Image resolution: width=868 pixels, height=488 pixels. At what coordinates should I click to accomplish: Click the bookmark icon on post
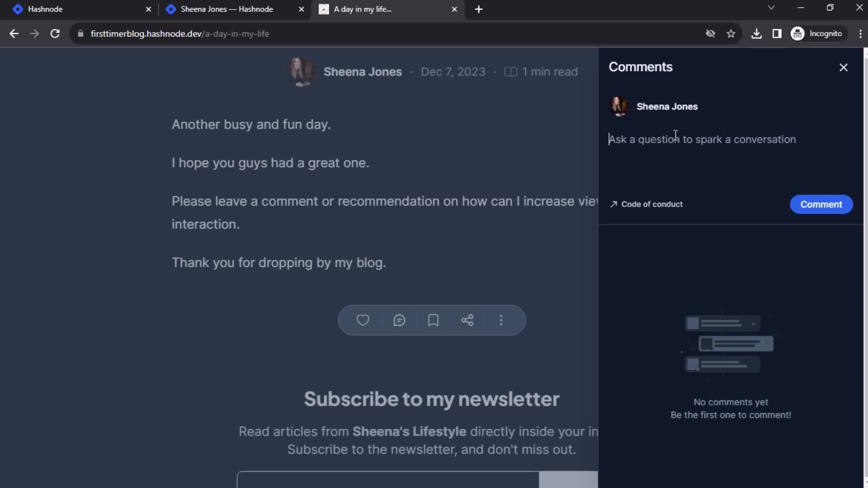point(433,320)
